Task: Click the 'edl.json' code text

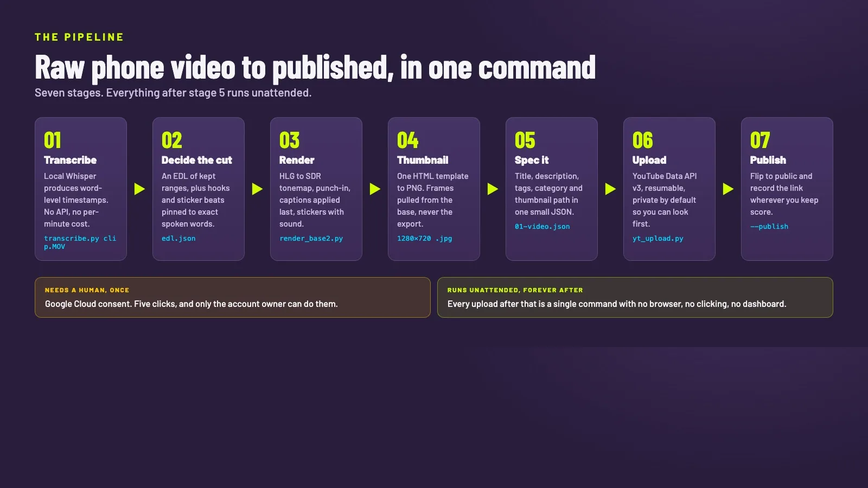Action: (x=178, y=239)
